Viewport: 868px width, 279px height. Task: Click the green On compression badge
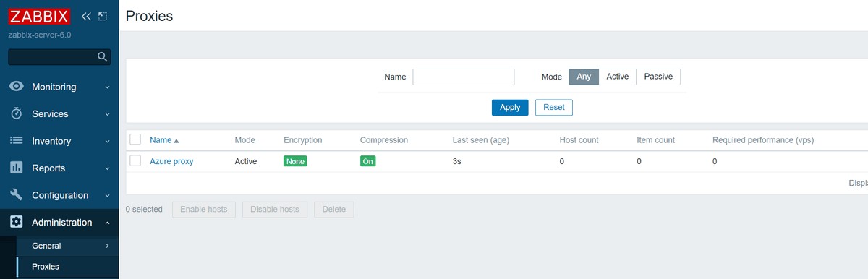pos(368,161)
